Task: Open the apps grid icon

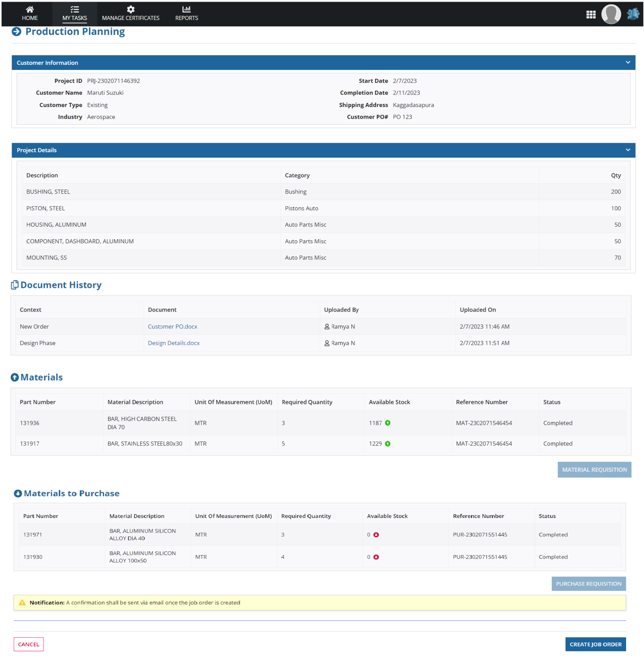Action: coord(591,14)
